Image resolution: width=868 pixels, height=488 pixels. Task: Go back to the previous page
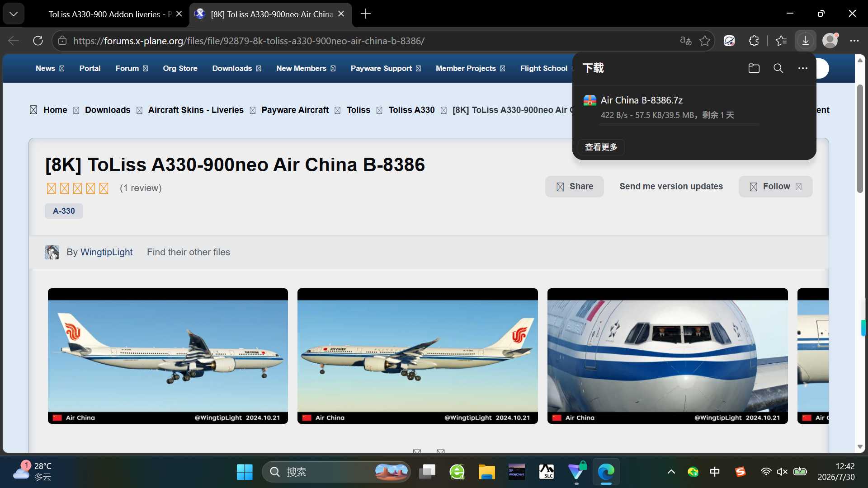coord(14,41)
